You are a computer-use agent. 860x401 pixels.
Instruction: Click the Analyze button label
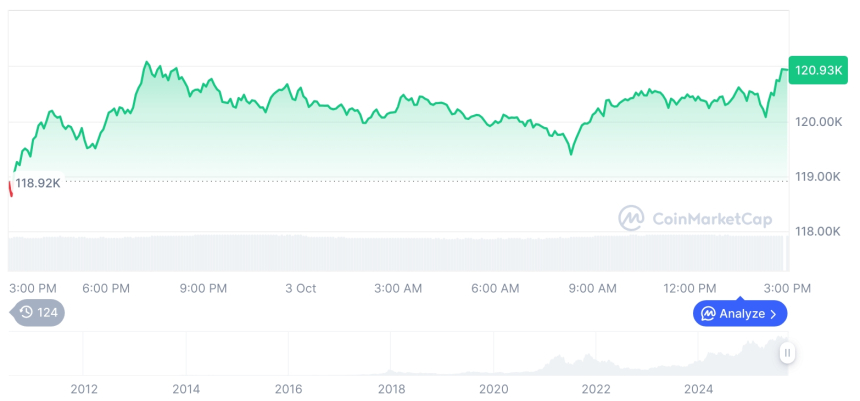pyautogui.click(x=741, y=314)
